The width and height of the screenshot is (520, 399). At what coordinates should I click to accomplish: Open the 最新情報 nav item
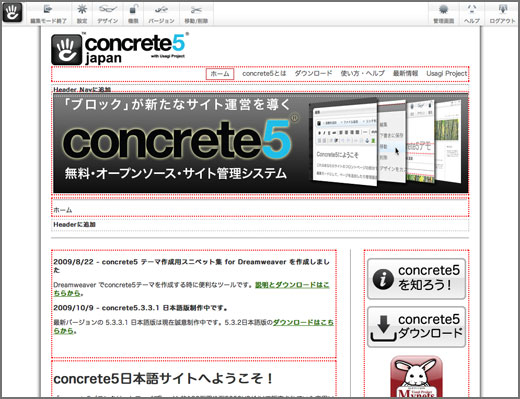pos(405,73)
